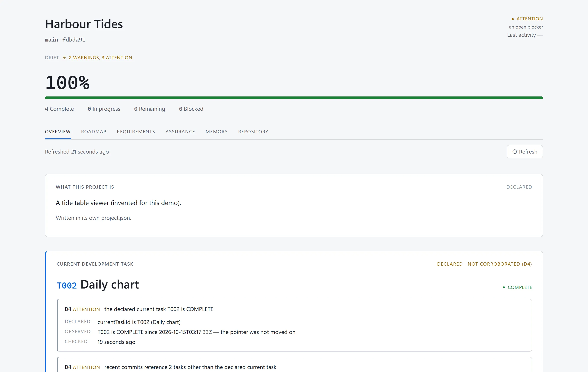Click the "2 WARNINGS, 3 ATTENTION" drift summary

(x=100, y=58)
